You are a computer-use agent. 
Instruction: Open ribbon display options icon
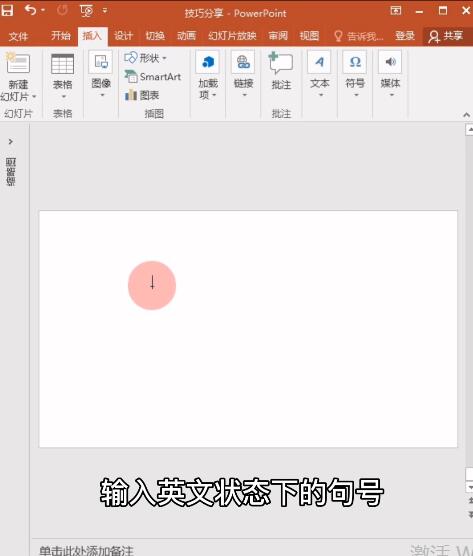point(396,11)
